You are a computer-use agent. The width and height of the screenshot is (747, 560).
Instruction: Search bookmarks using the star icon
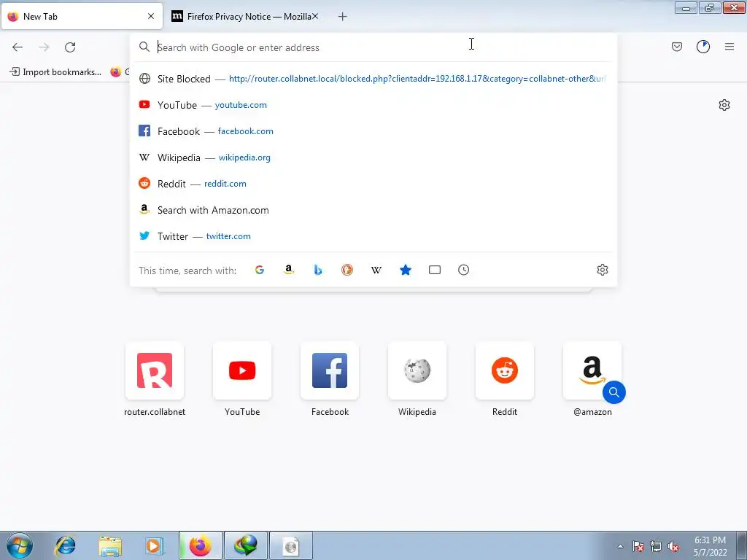click(x=406, y=270)
